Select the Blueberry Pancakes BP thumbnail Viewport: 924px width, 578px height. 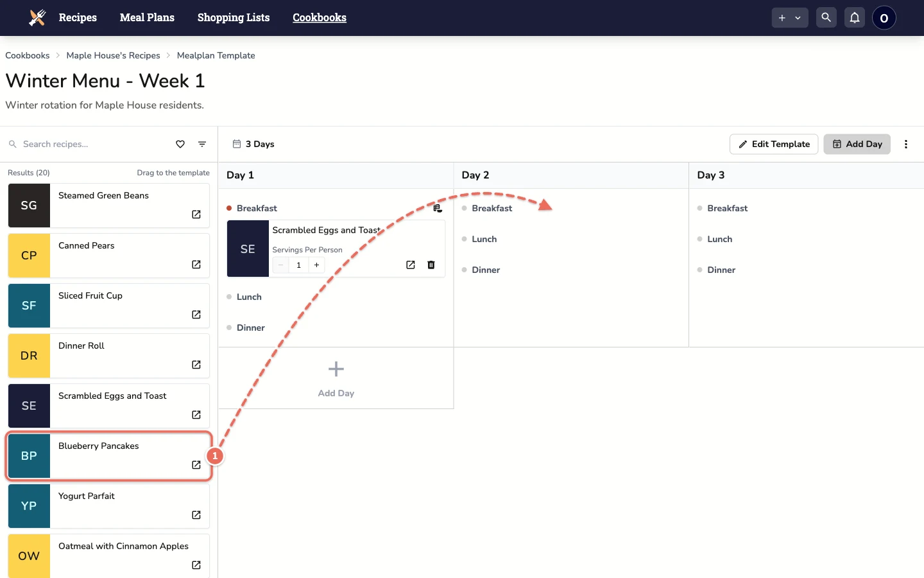[x=29, y=456]
